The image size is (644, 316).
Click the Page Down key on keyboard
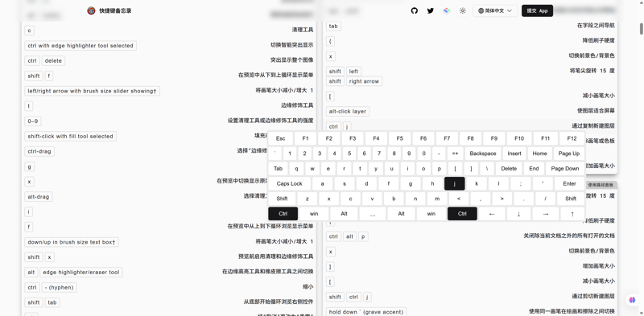click(x=565, y=168)
